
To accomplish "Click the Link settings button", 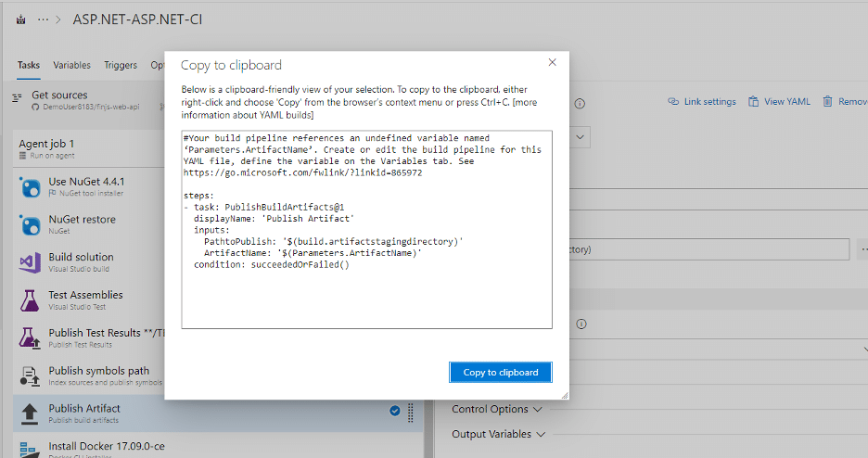I will pos(702,102).
